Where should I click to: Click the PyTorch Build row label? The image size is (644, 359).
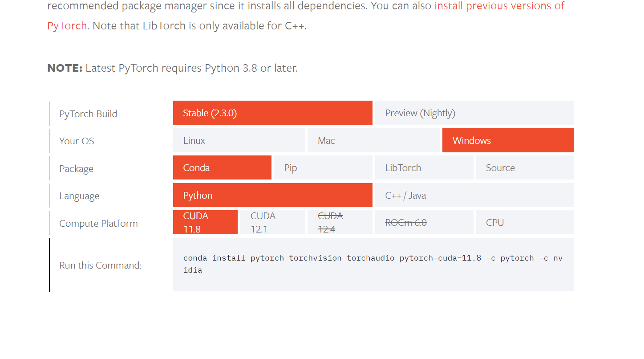88,114
